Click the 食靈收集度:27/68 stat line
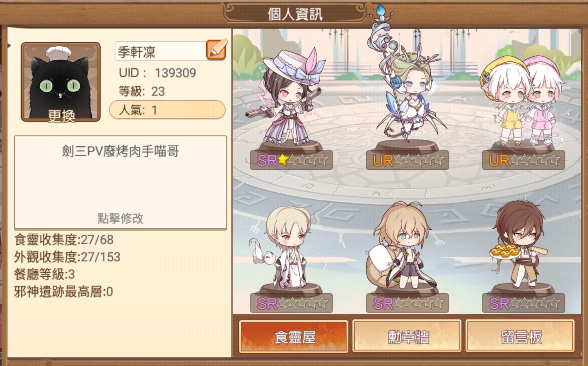Viewport: 588px width, 366px height. pos(64,240)
